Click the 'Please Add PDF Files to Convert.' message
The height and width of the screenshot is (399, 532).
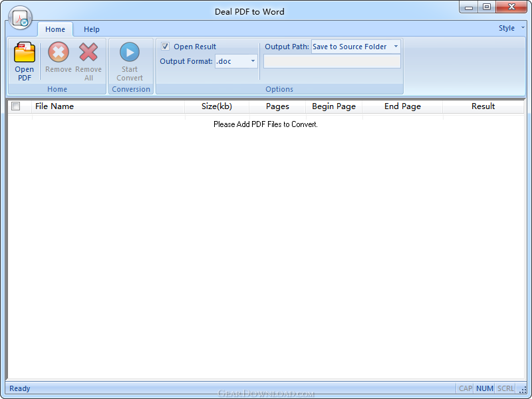point(265,124)
